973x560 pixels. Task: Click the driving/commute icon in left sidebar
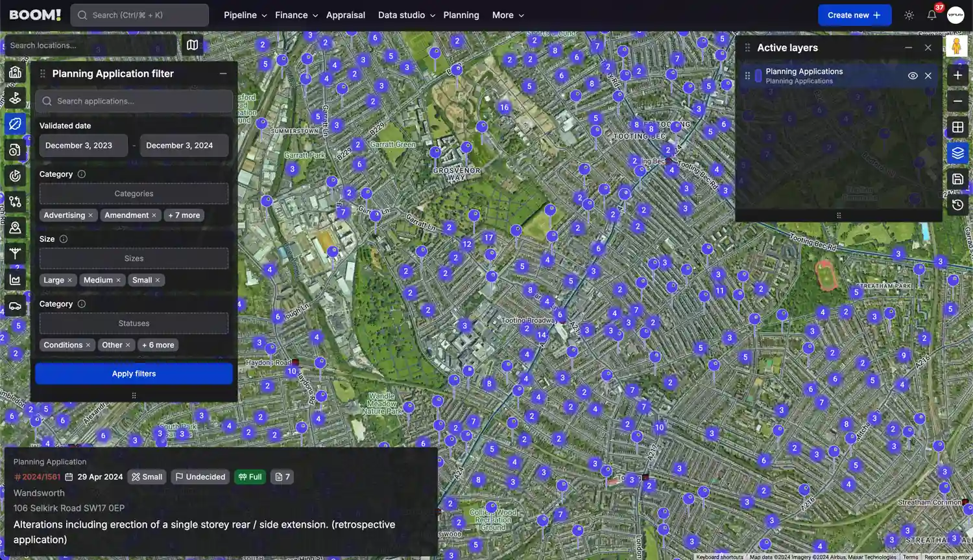16,305
